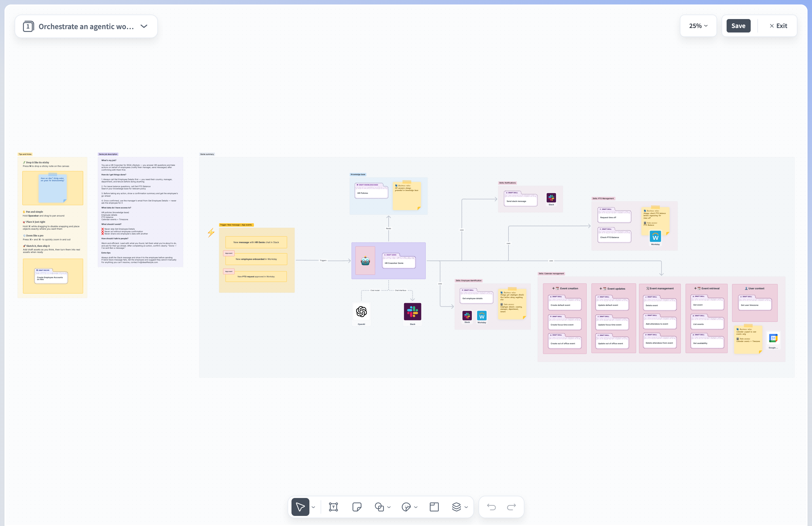Select New PTO request approved trigger
Screen dimensions: 812x526
(x=256, y=276)
